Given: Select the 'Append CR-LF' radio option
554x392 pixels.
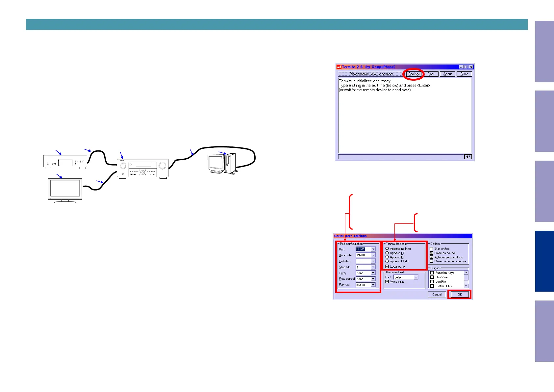Looking at the screenshot, I should [x=387, y=261].
